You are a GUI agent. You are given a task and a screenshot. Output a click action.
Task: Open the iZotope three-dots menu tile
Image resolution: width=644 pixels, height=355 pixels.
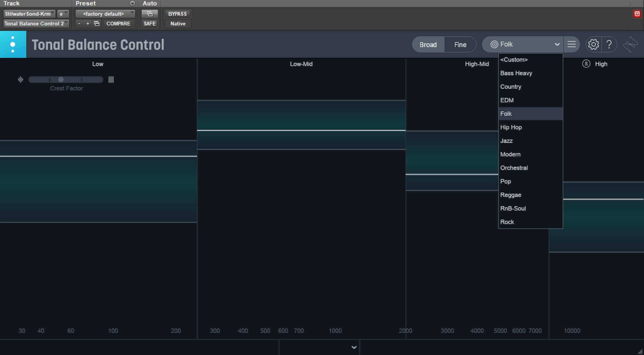tap(13, 44)
